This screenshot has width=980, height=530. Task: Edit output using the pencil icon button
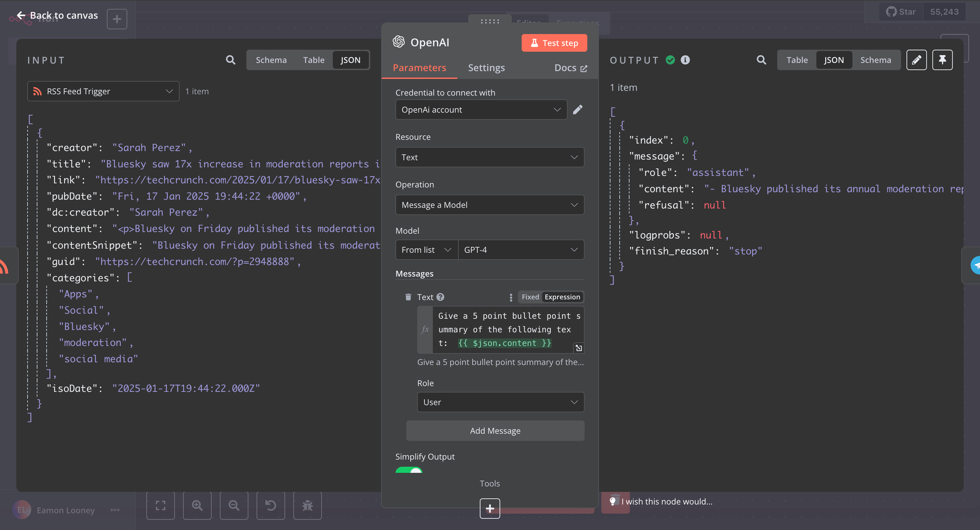916,60
